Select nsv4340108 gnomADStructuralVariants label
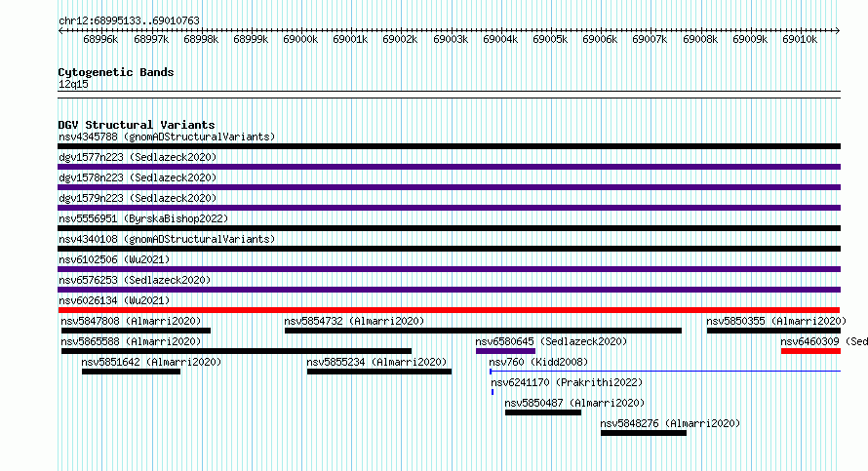This screenshot has height=471, width=868. (x=167, y=239)
